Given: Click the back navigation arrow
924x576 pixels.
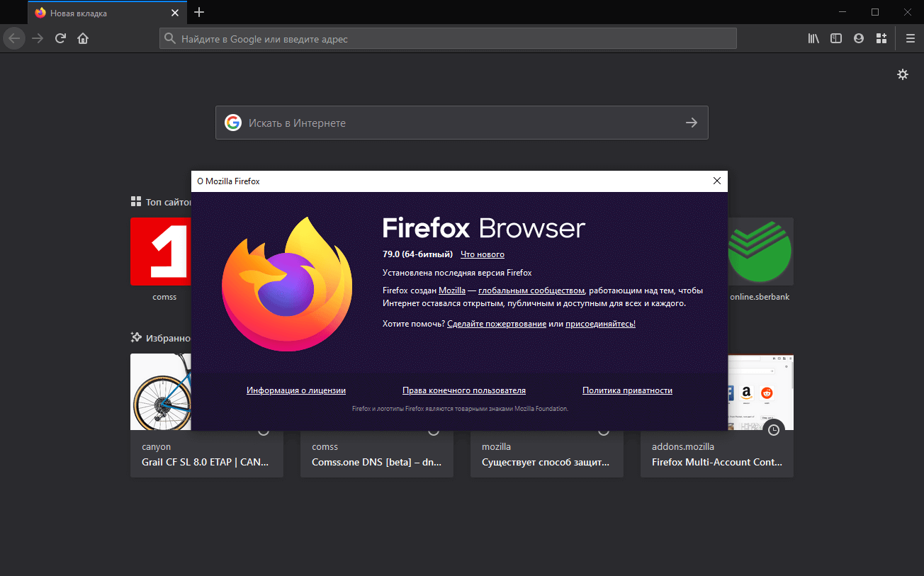Looking at the screenshot, I should coord(14,38).
